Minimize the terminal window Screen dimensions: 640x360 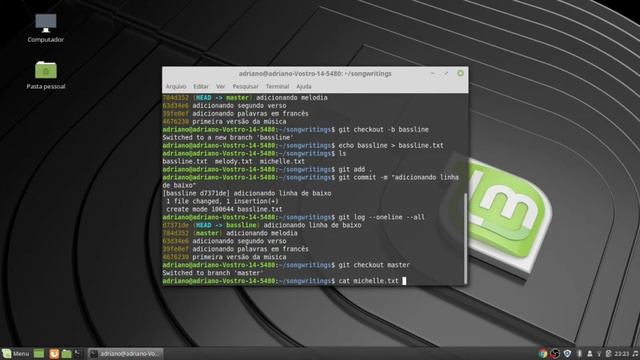coord(432,73)
